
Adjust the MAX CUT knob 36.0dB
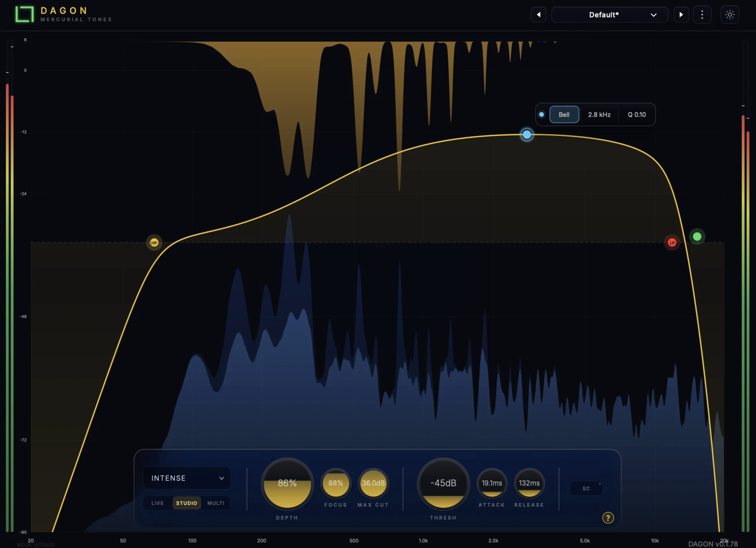click(x=373, y=483)
